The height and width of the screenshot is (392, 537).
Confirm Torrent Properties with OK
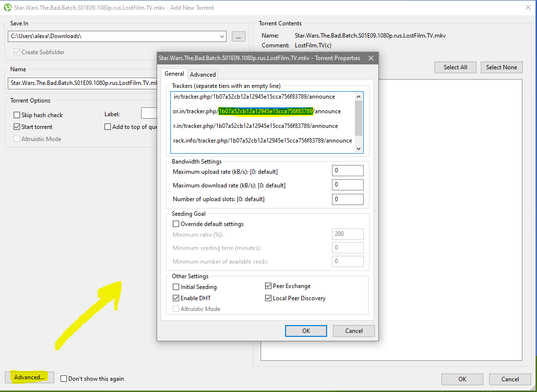pyautogui.click(x=306, y=330)
